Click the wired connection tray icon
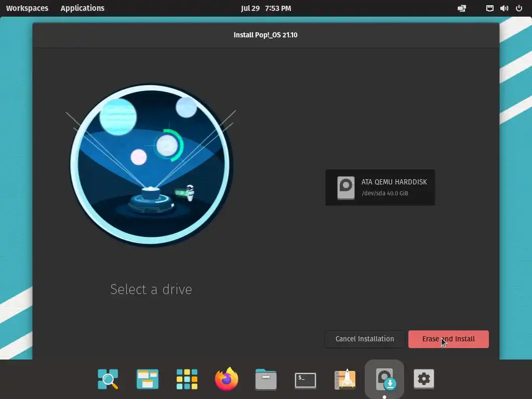 point(489,8)
